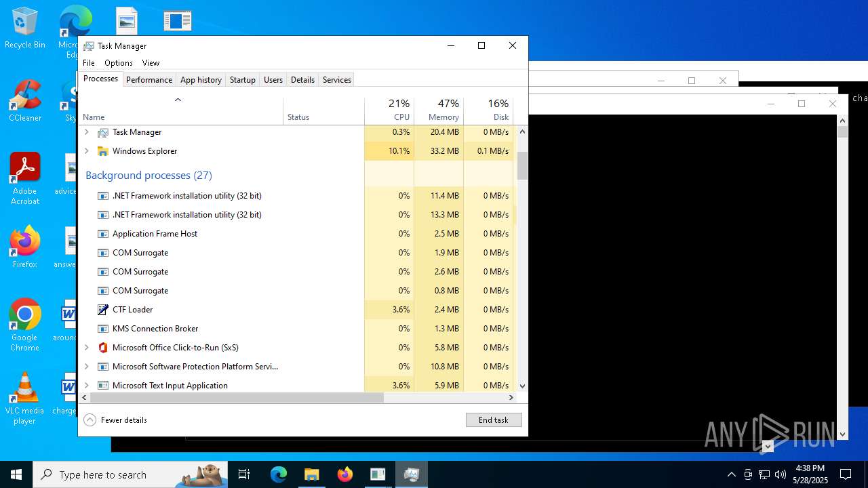Open Recycle Bin on the desktop
Viewport: 868px width, 488px height.
click(x=25, y=28)
